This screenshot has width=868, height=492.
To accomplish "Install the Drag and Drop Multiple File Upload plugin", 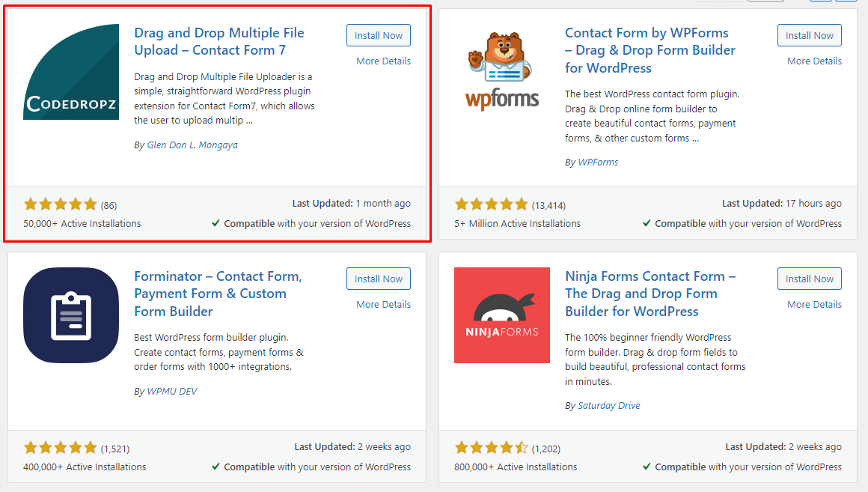I will [x=379, y=35].
